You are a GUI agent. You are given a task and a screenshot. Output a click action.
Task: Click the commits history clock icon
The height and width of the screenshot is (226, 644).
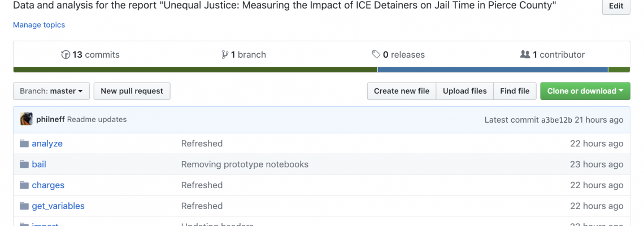[66, 55]
